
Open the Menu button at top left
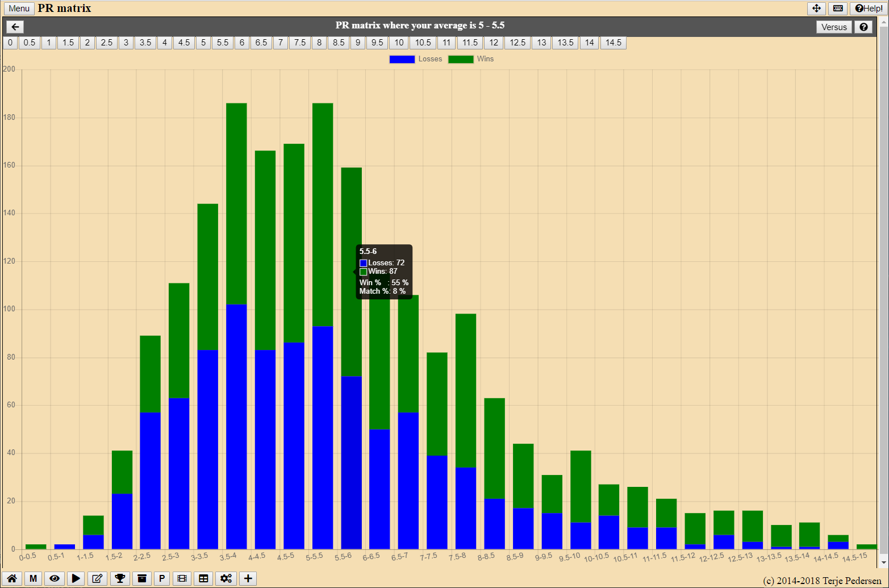[19, 9]
